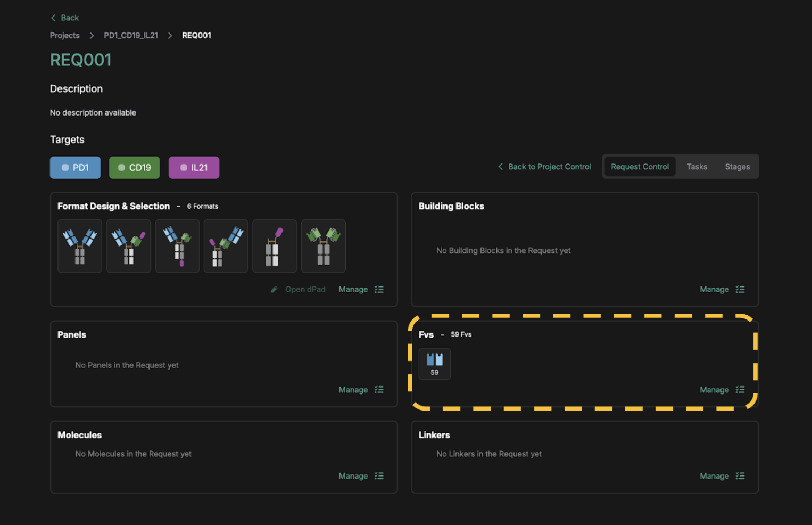The image size is (812, 525).
Task: Click the checklist icon in Linkers panel
Action: point(740,476)
